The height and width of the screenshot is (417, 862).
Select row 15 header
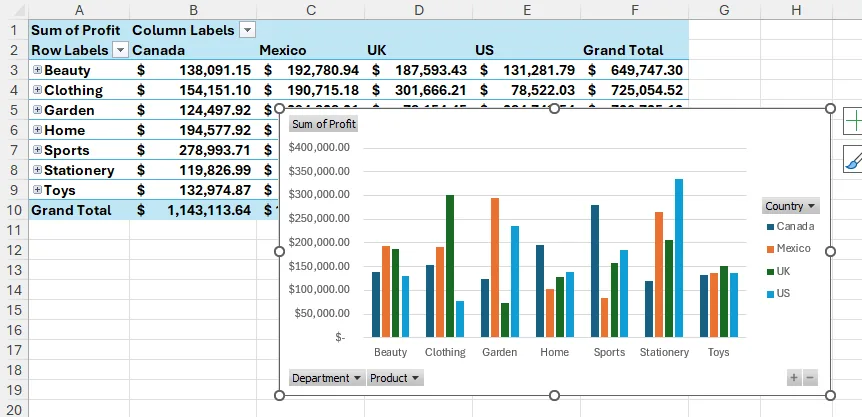pyautogui.click(x=14, y=310)
